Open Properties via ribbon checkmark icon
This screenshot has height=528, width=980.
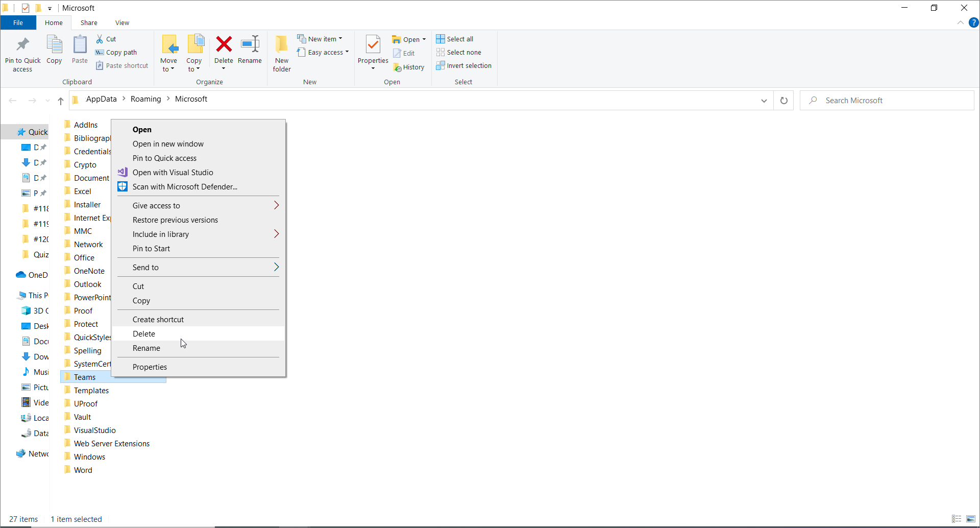point(373,50)
